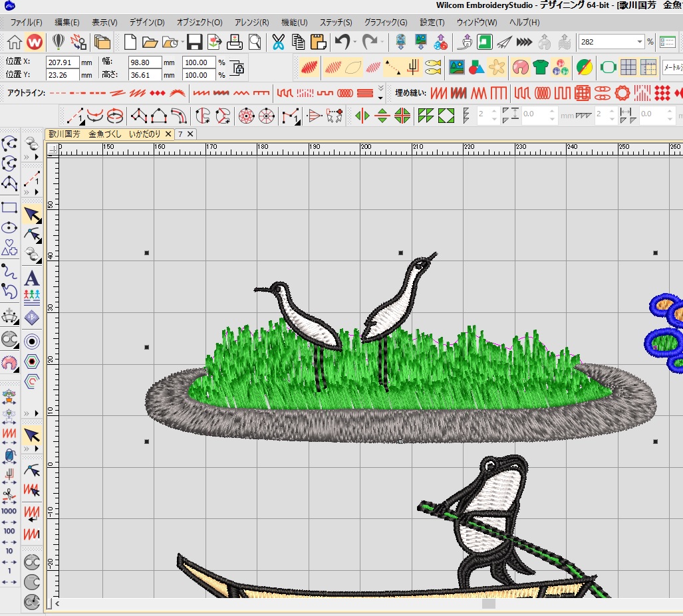The image size is (683, 616).
Task: Paste from the clipboard
Action: click(319, 43)
